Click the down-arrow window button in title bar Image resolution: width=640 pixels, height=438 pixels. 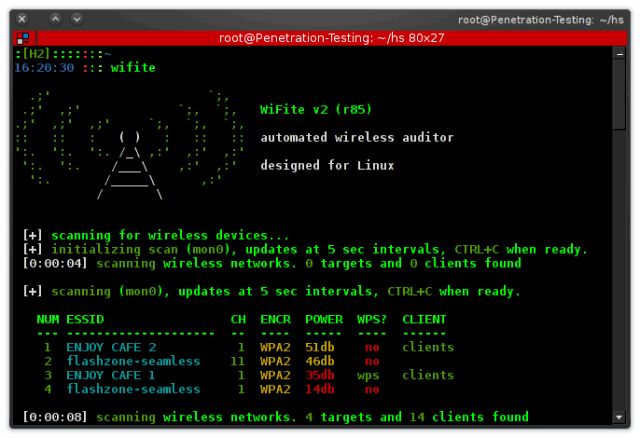pos(77,19)
